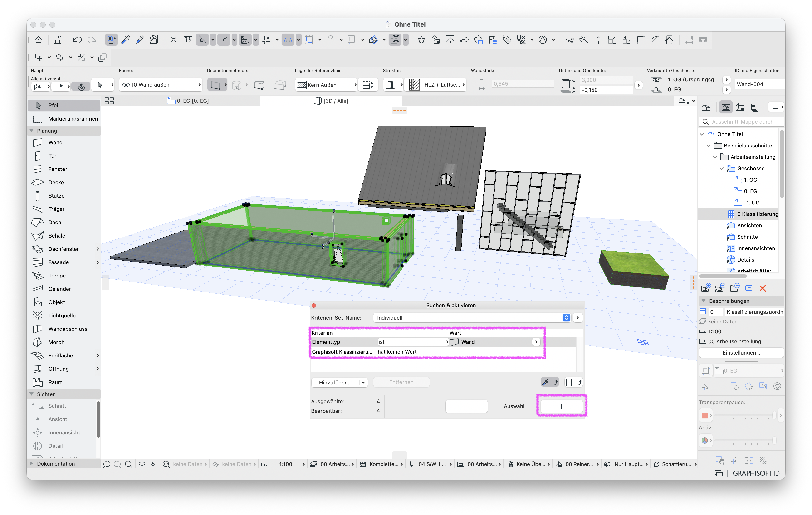The height and width of the screenshot is (515, 812).
Task: Open the ist condition dropdown
Action: pos(413,342)
